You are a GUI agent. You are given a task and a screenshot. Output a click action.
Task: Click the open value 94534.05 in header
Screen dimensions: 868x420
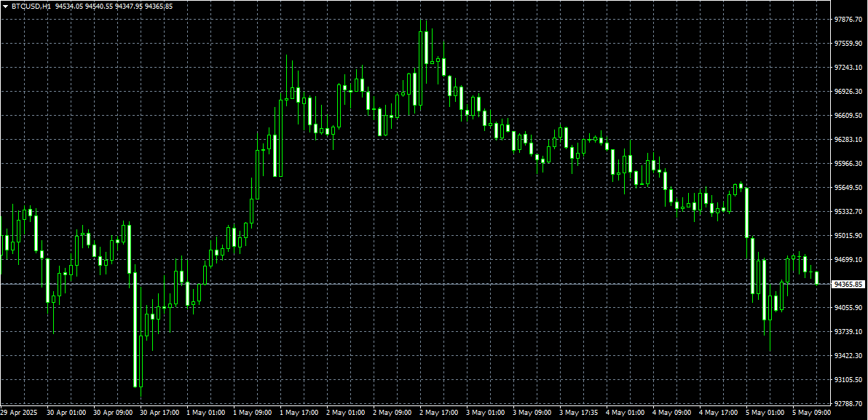[x=71, y=7]
